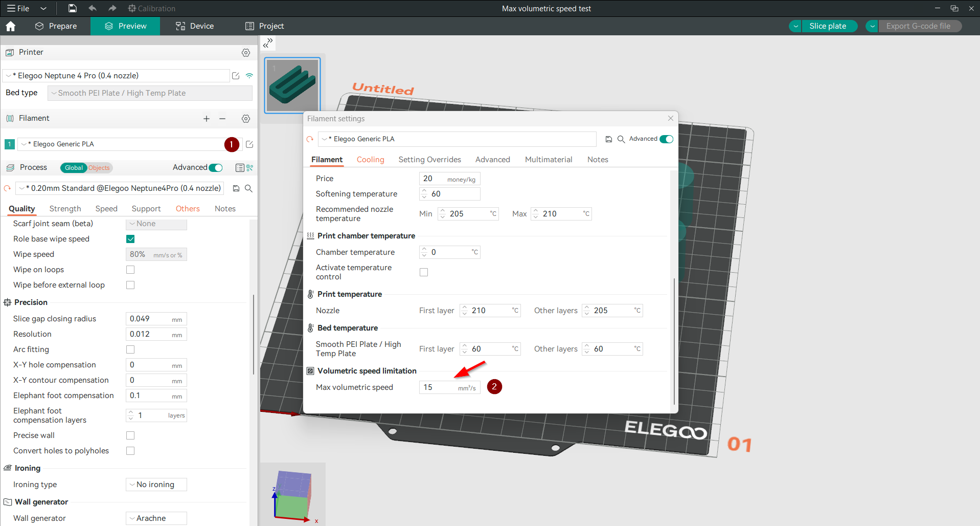Click the save project icon in title bar

[73, 8]
